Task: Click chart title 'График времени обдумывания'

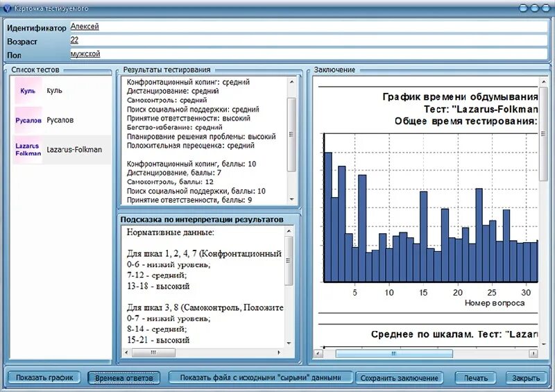Action: (x=460, y=96)
